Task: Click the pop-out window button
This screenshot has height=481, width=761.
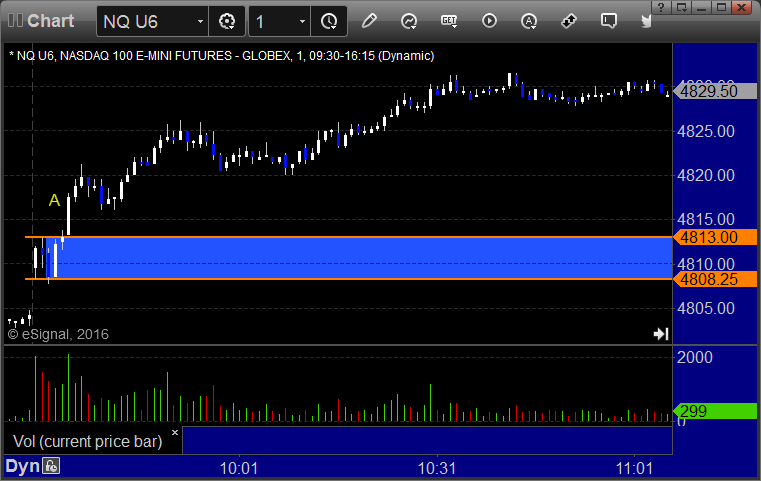Action: 682,7
